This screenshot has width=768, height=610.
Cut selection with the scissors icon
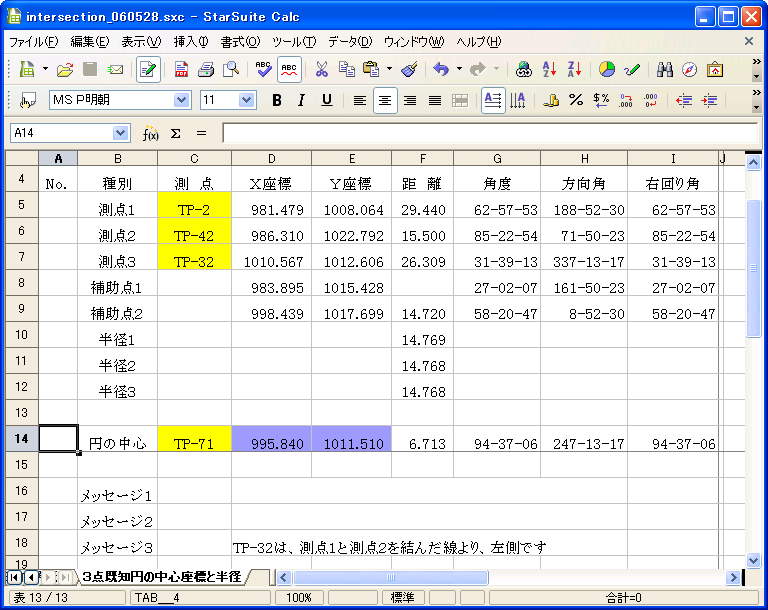point(321,70)
